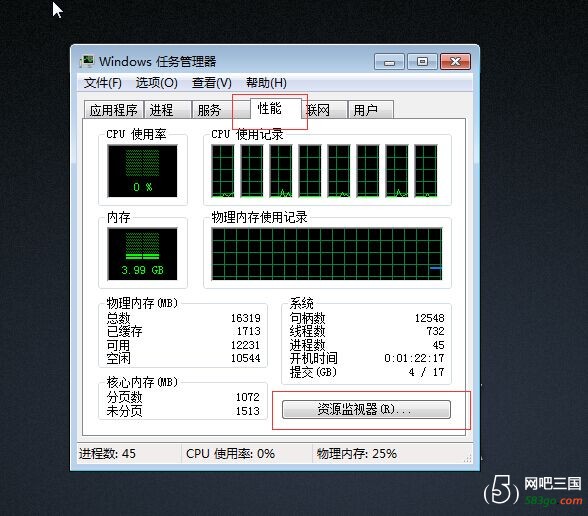Close the Task Manager window

click(x=455, y=62)
